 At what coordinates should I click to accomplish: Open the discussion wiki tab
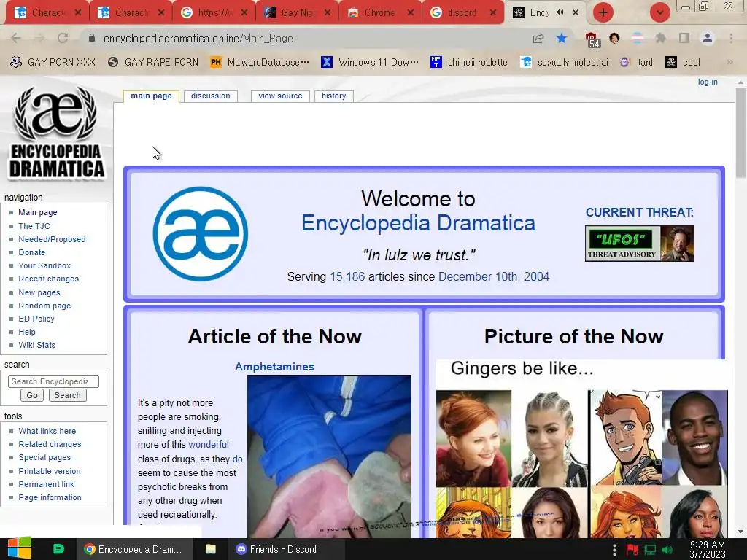[211, 96]
